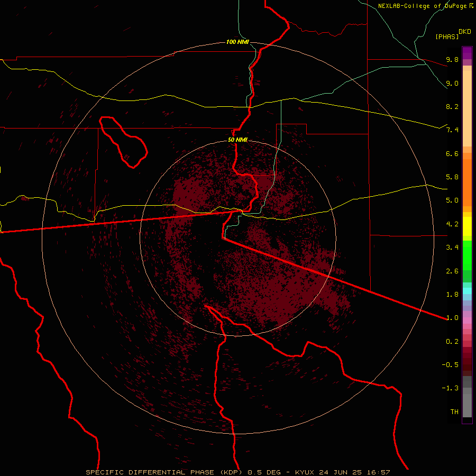
Task: Click the 0.2 scale value
Action: click(452, 342)
